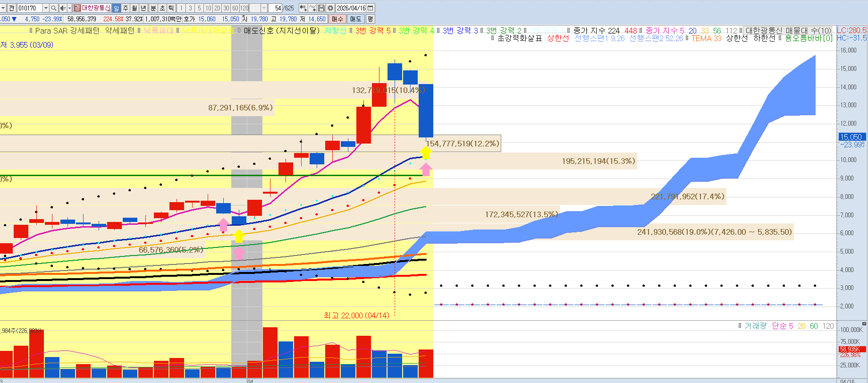This screenshot has width=868, height=383.
Task: Select the 틱 tick chart period
Action: point(171,8)
